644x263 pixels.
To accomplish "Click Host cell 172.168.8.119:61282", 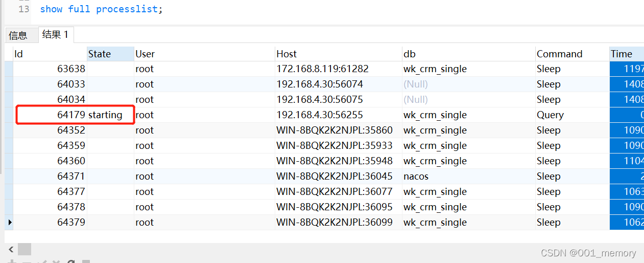I will 338,69.
